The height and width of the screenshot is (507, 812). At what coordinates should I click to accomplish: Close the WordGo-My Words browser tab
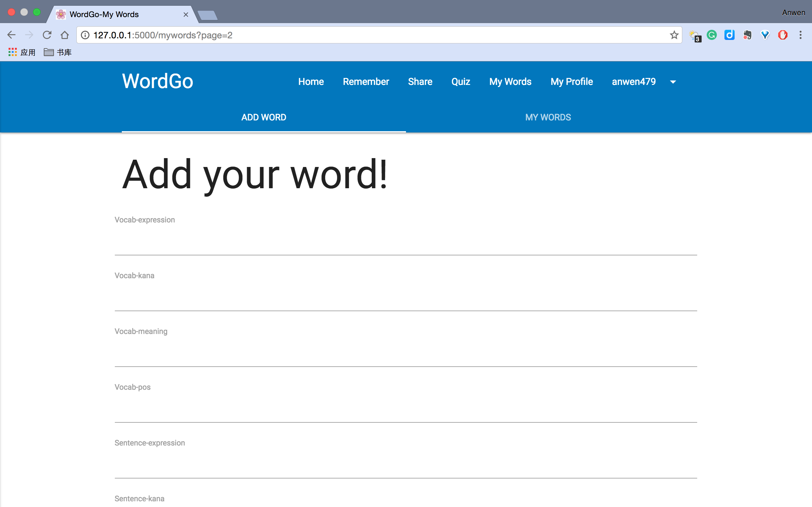(x=186, y=15)
